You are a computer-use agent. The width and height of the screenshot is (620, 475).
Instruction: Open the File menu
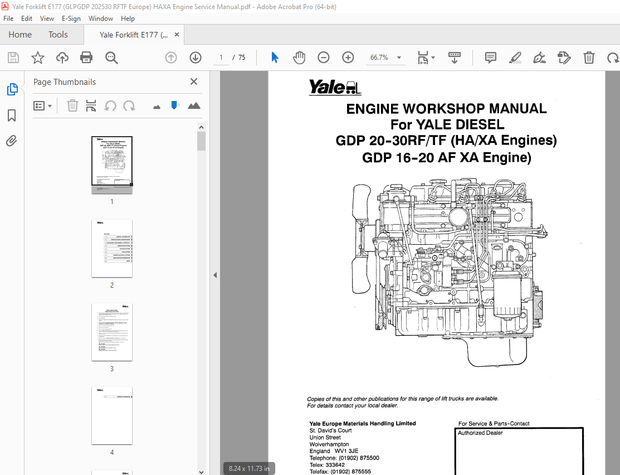(8, 19)
